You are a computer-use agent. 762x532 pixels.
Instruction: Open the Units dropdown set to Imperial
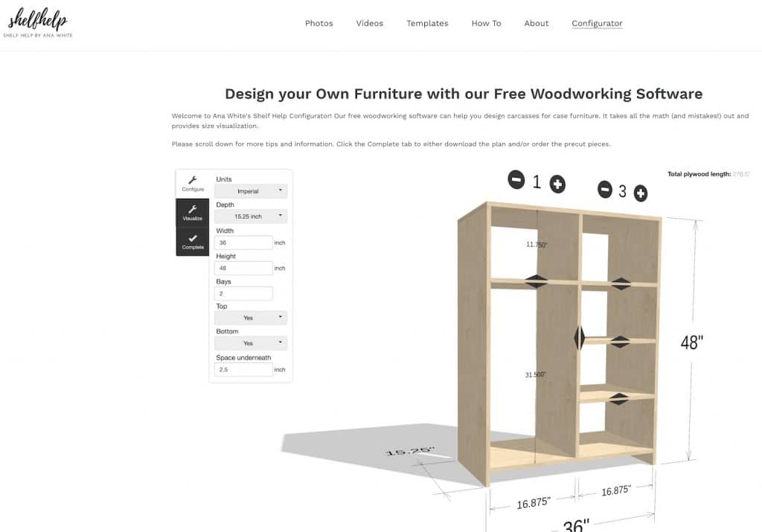(x=251, y=191)
